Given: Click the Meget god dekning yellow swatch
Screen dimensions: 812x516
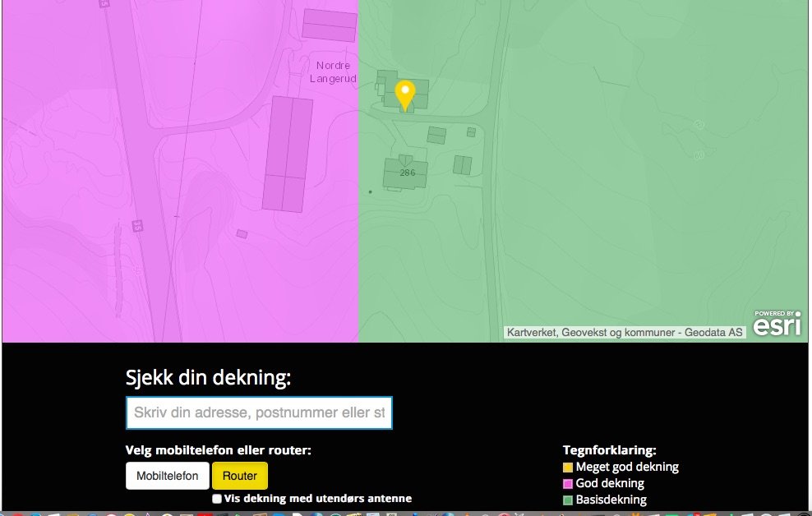Looking at the screenshot, I should [x=568, y=468].
